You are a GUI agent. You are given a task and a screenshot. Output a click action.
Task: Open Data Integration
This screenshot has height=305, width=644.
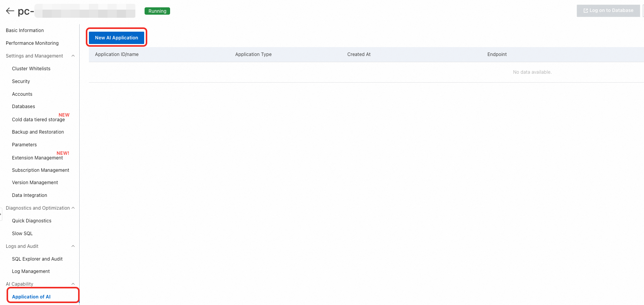(x=29, y=195)
